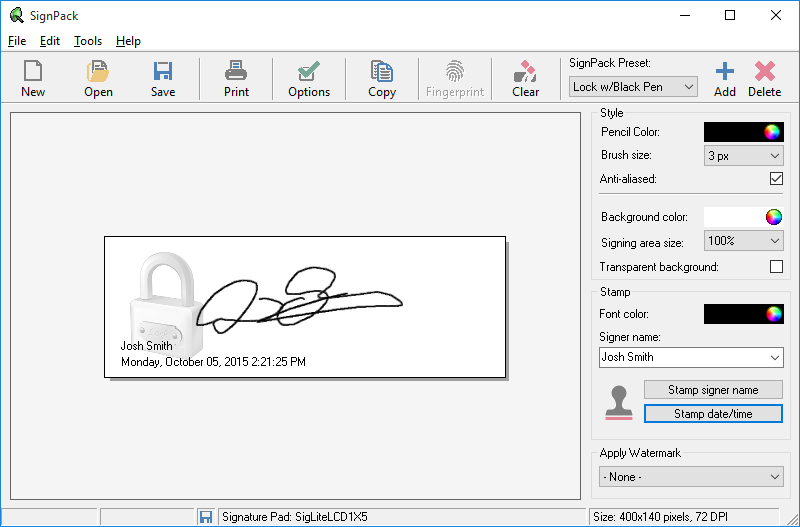The height and width of the screenshot is (527, 800).
Task: Open the File menu
Action: [17, 41]
